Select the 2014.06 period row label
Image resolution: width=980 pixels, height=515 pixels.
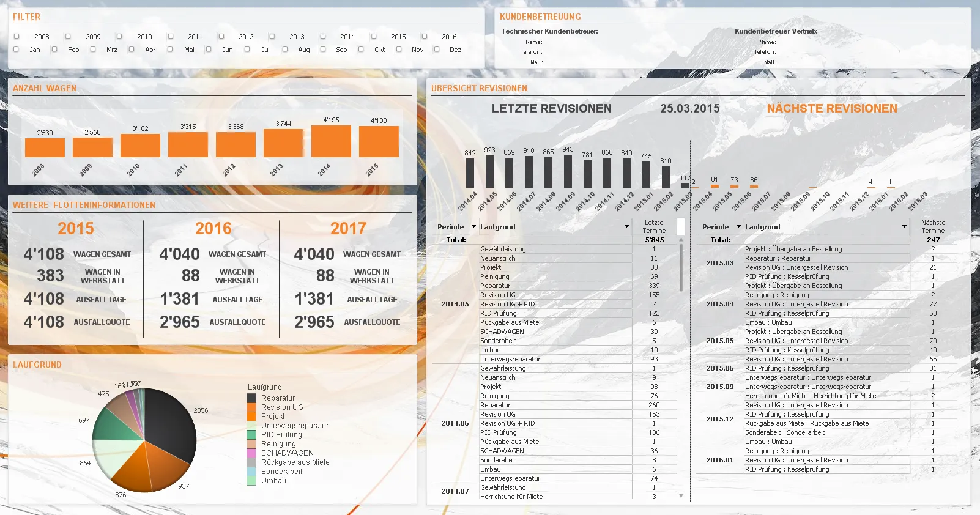(455, 423)
